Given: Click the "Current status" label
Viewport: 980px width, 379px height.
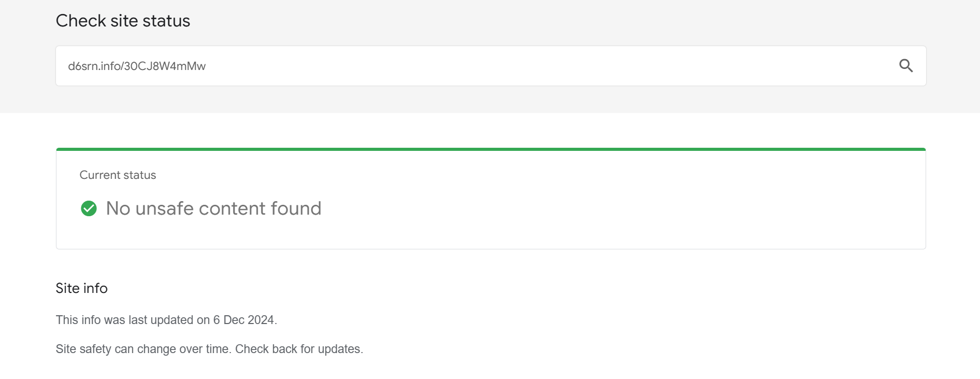Looking at the screenshot, I should pos(118,175).
